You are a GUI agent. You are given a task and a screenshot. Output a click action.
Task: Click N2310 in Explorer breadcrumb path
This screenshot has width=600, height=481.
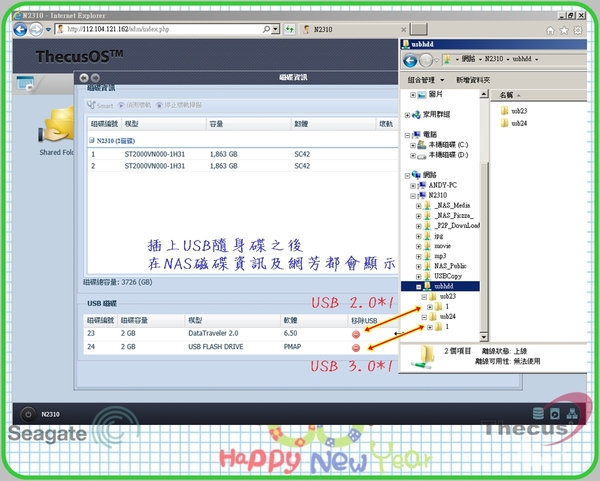[494, 59]
